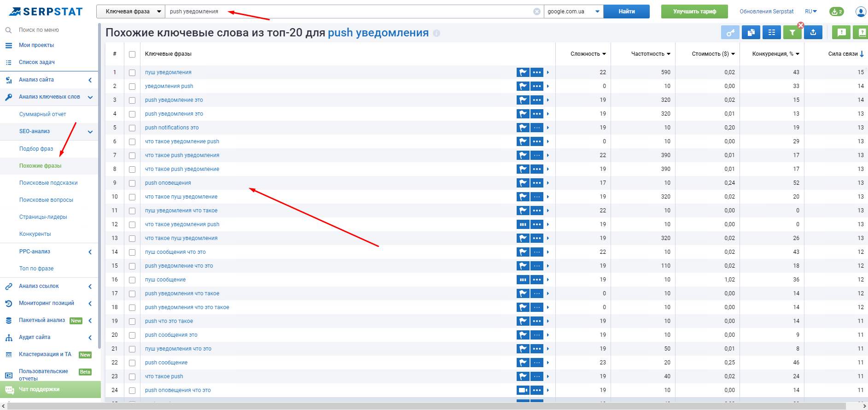Open the google.com.ua database dropdown
Viewport: 868px width, 410px height.
[573, 12]
